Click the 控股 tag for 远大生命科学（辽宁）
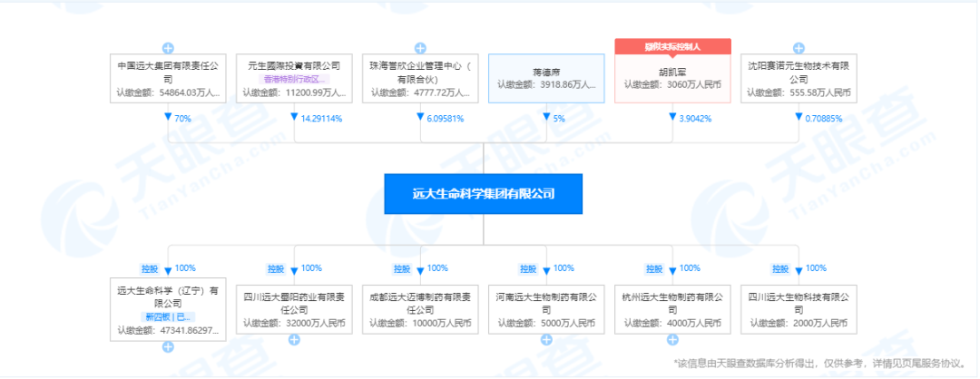Image resolution: width=980 pixels, height=379 pixels. coord(150,268)
